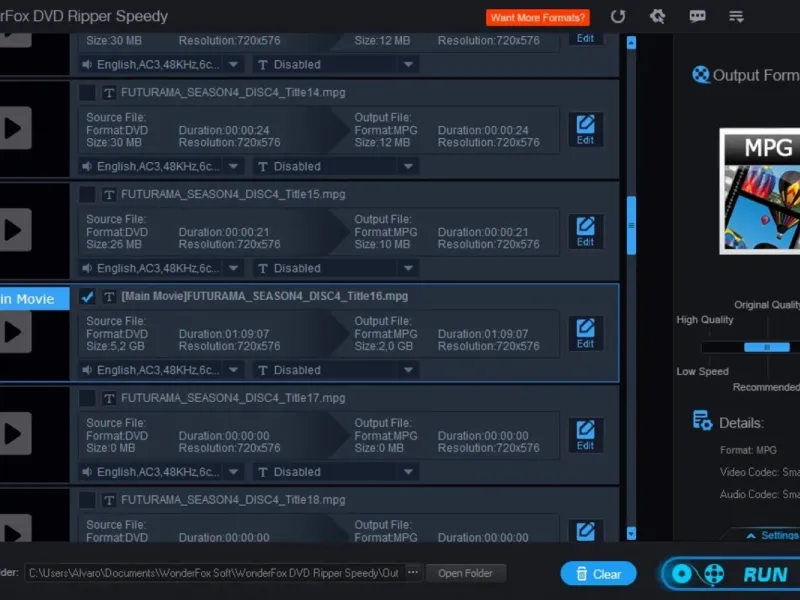Edit the Title18 output file

point(585,531)
